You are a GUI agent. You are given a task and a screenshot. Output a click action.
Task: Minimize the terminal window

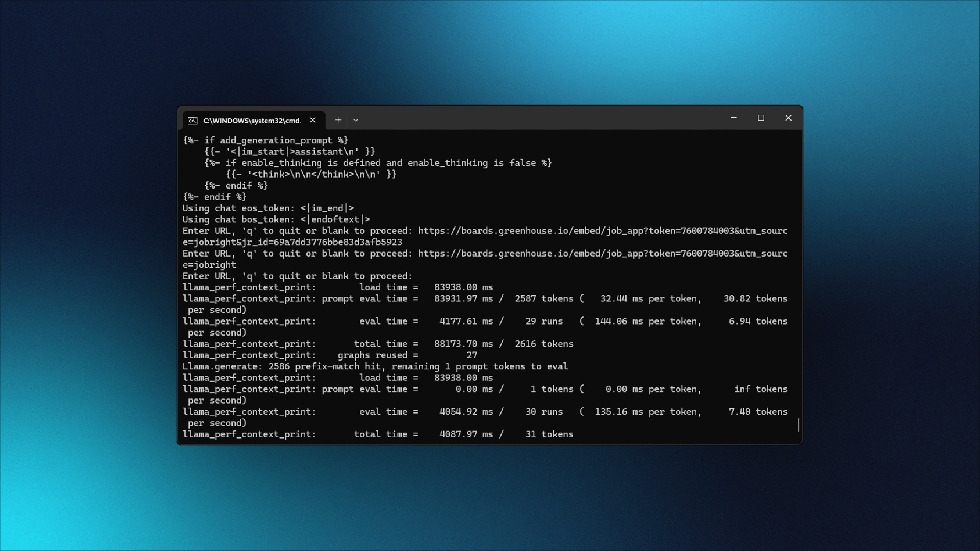pos(734,118)
